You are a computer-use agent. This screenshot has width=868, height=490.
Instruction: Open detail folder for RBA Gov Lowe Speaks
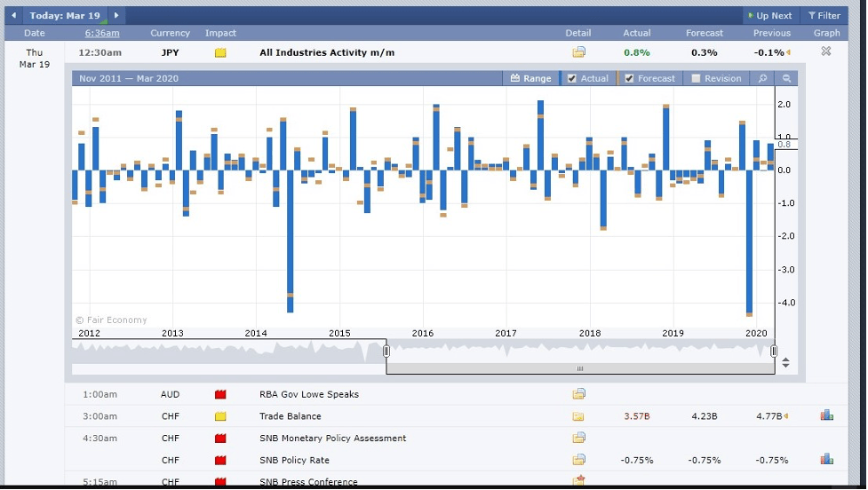click(x=578, y=394)
